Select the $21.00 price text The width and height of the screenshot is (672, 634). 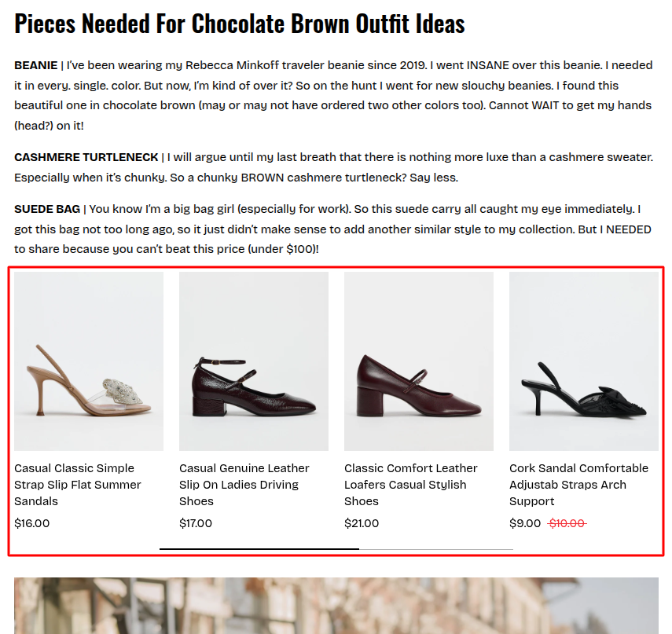pyautogui.click(x=362, y=523)
